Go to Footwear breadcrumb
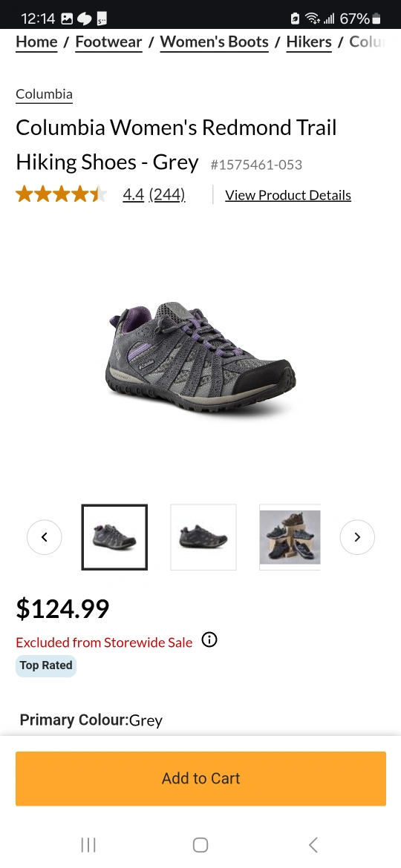This screenshot has height=868, width=401. coord(108,42)
